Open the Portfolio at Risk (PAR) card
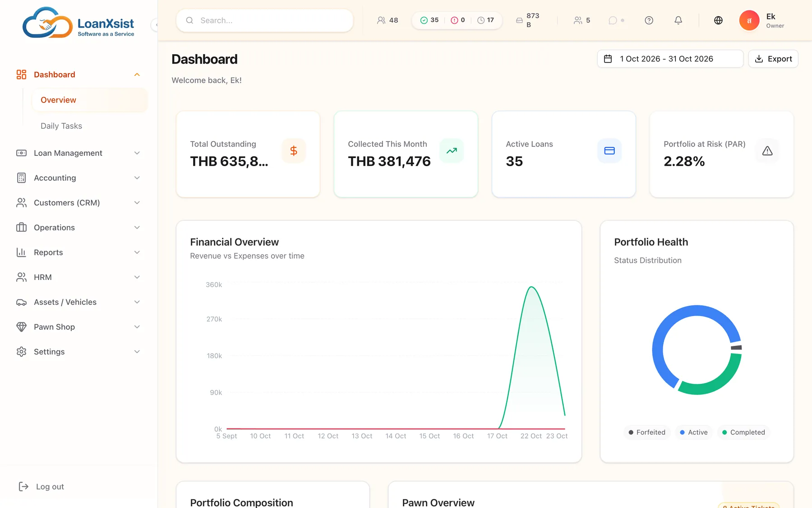This screenshot has height=508, width=812. point(722,154)
